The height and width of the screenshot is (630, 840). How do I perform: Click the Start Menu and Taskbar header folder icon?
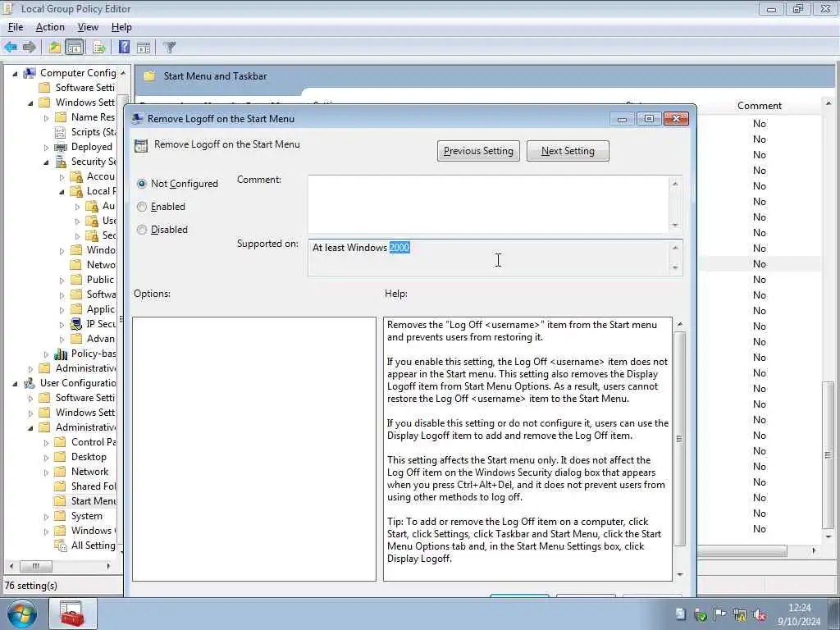150,76
